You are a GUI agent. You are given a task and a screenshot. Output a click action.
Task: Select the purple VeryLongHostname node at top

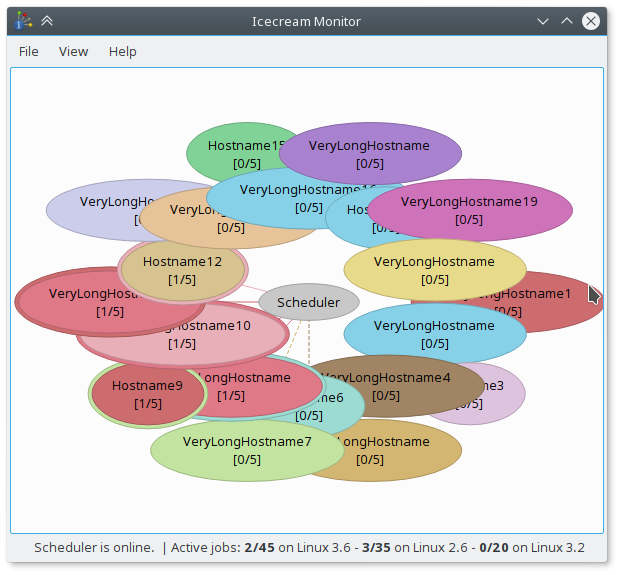click(370, 153)
